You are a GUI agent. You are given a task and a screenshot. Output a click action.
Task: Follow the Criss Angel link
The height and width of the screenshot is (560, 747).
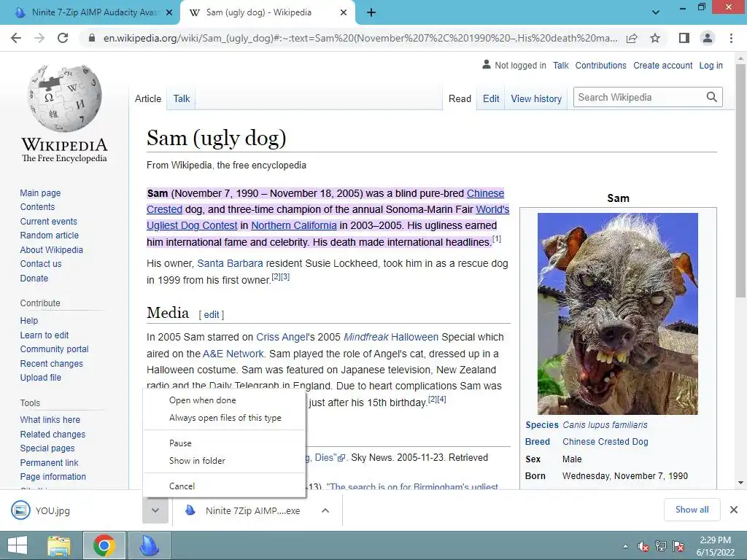[282, 337]
